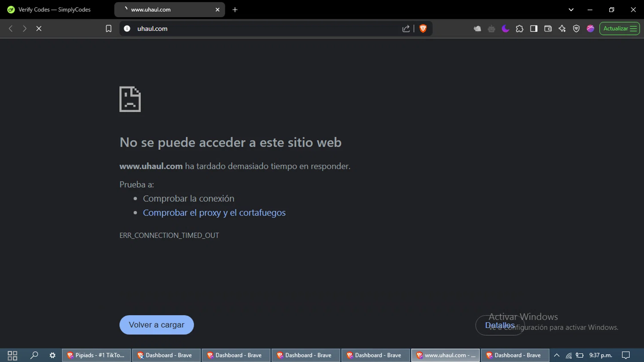Image resolution: width=644 pixels, height=362 pixels.
Task: Open the Brave VPN shield icon
Action: 576,28
